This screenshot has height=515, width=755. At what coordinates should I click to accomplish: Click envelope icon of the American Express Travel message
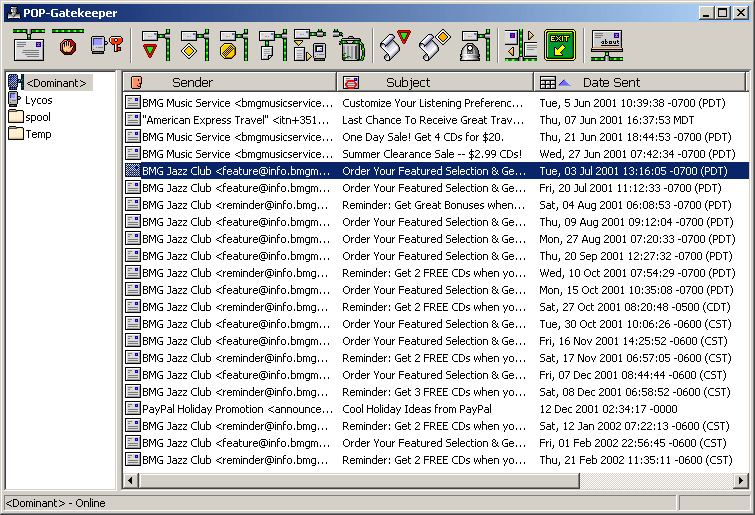tap(132, 119)
